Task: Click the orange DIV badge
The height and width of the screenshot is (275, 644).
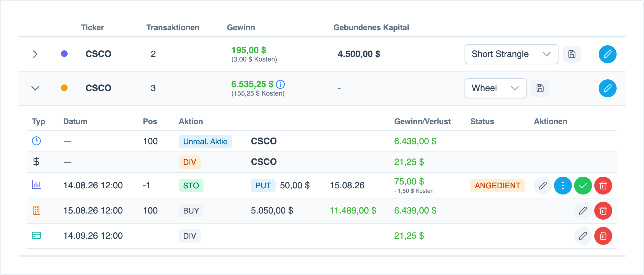Action: pyautogui.click(x=190, y=162)
